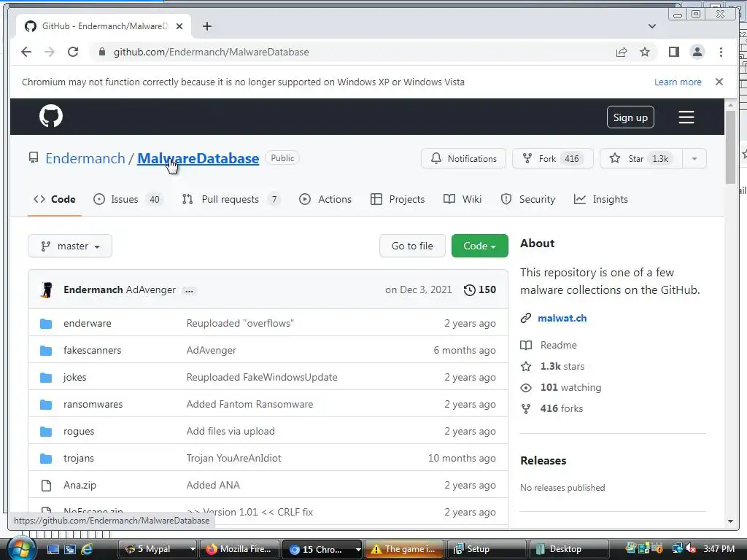Open Internet Explorer from quick launch
This screenshot has height=560, width=747.
(x=87, y=549)
